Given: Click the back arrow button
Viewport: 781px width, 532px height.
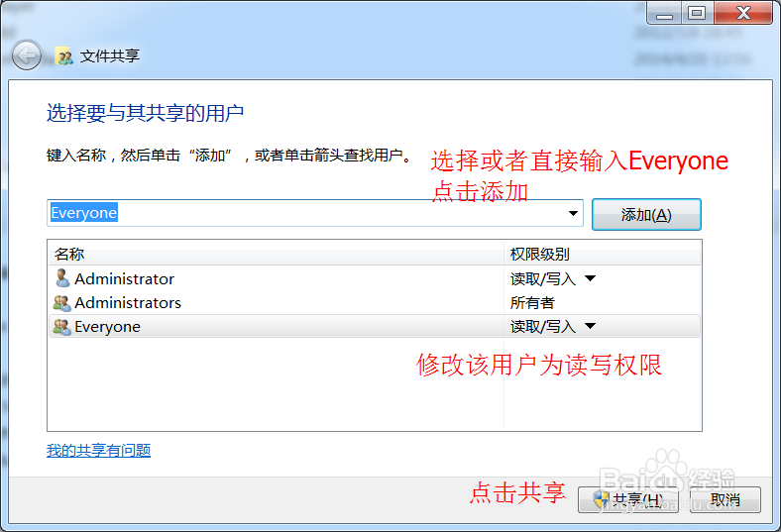Looking at the screenshot, I should tap(27, 55).
